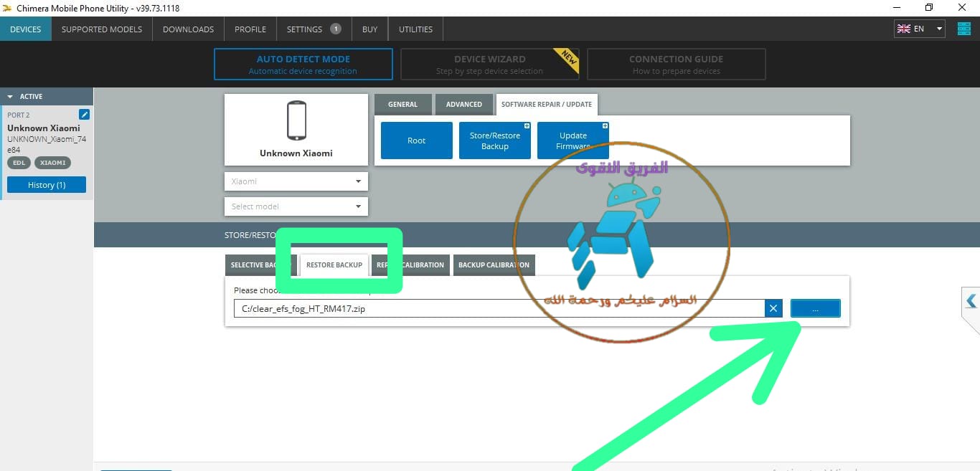Click the edit pencil icon for PORT 2
Screen dimensions: 980x471
pyautogui.click(x=84, y=115)
